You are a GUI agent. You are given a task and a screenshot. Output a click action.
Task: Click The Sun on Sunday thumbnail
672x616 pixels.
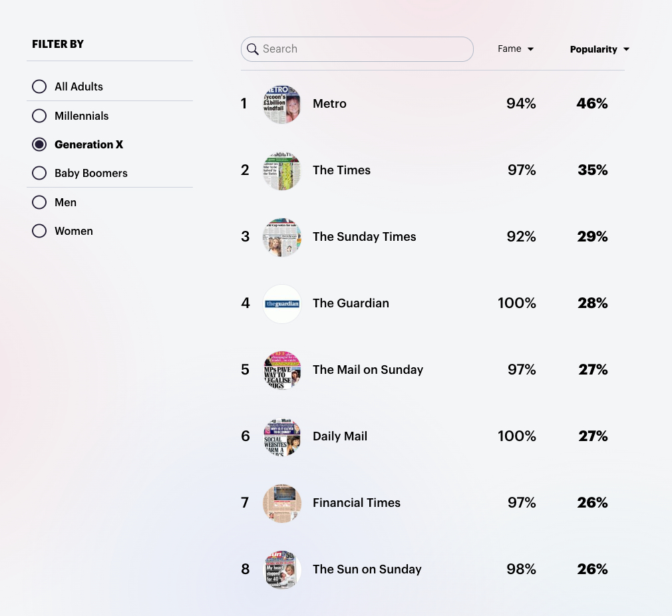pyautogui.click(x=282, y=570)
